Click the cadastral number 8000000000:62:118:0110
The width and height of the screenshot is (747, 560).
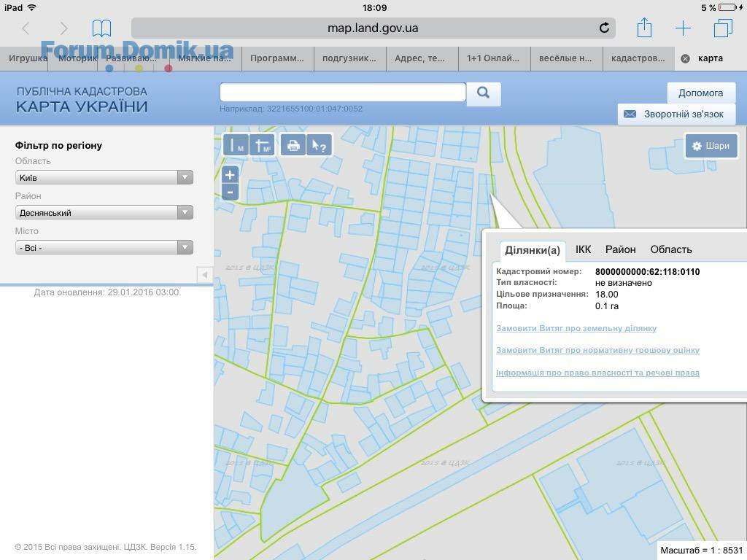648,272
